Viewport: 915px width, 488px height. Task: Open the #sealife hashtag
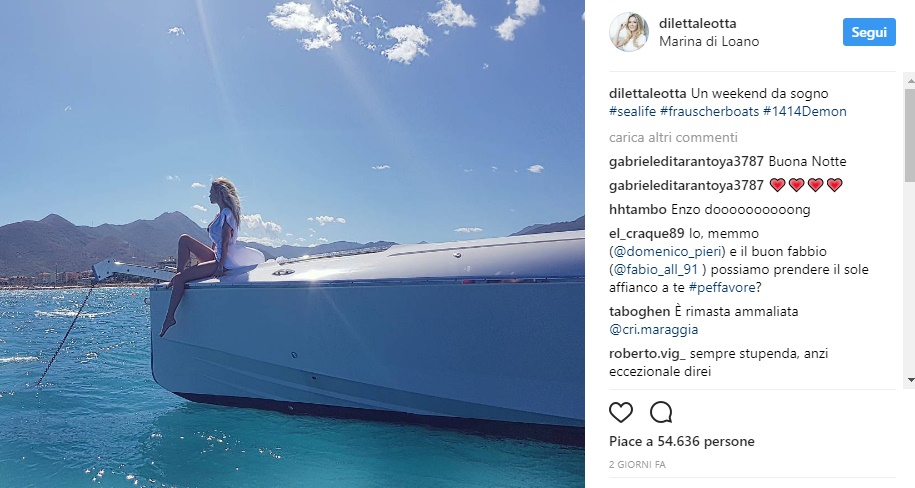633,111
